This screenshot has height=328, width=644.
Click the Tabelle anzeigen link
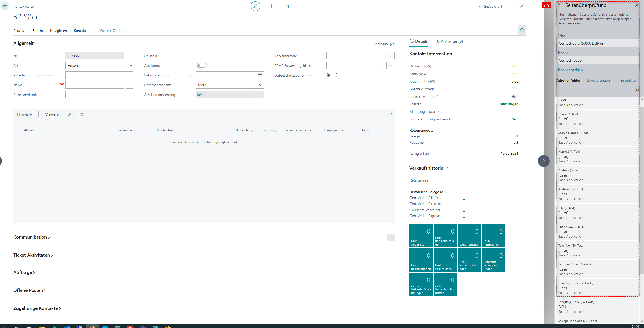coord(570,70)
